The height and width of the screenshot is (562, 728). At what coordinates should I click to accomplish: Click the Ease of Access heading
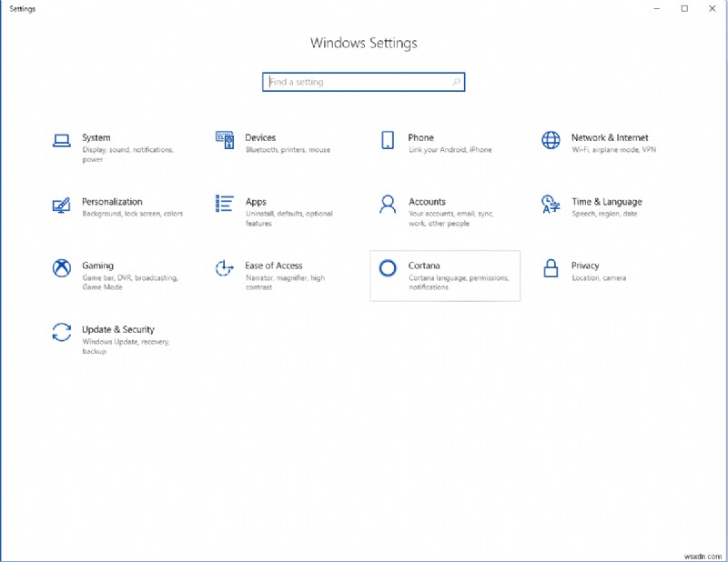click(274, 266)
